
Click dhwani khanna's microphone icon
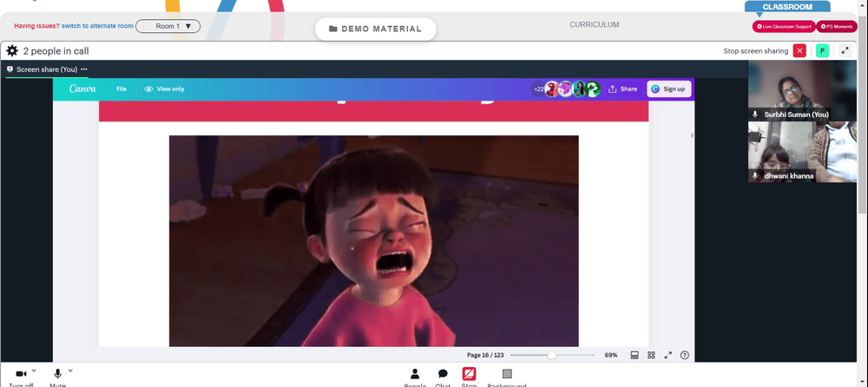(x=754, y=175)
